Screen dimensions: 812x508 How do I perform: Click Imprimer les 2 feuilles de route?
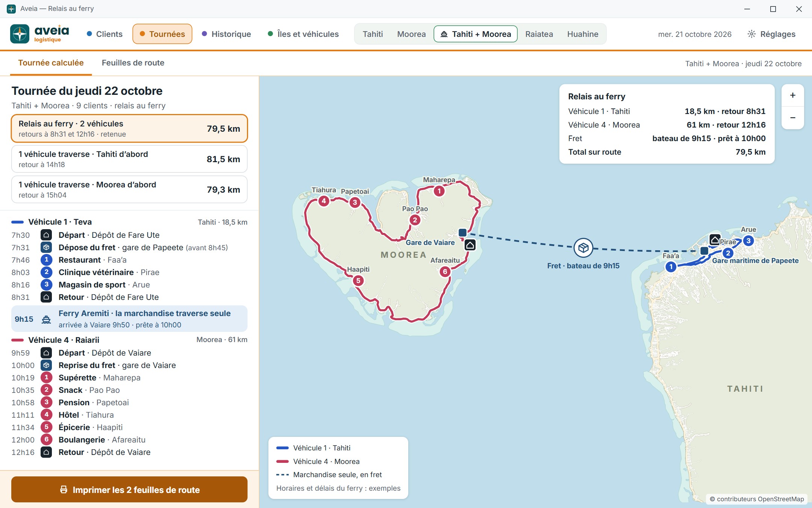(x=129, y=490)
